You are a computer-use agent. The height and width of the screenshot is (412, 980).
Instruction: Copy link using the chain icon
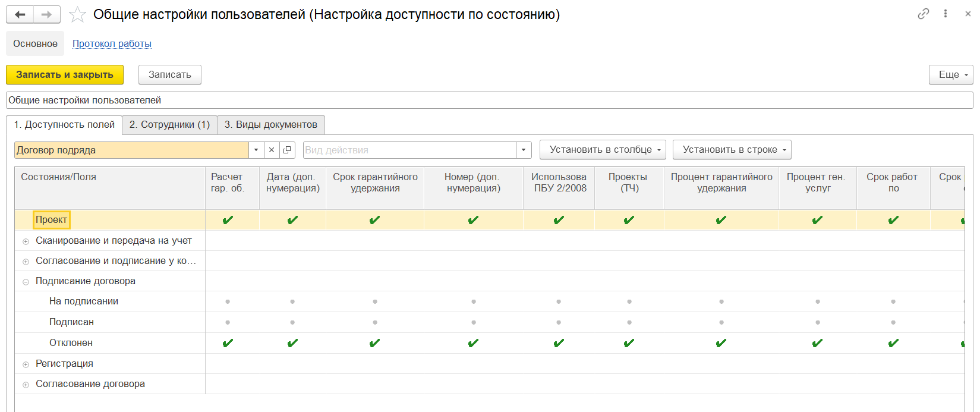(923, 14)
